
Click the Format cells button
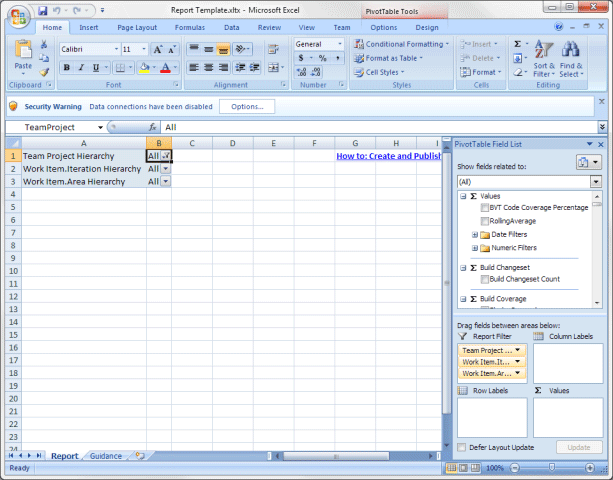pos(480,72)
